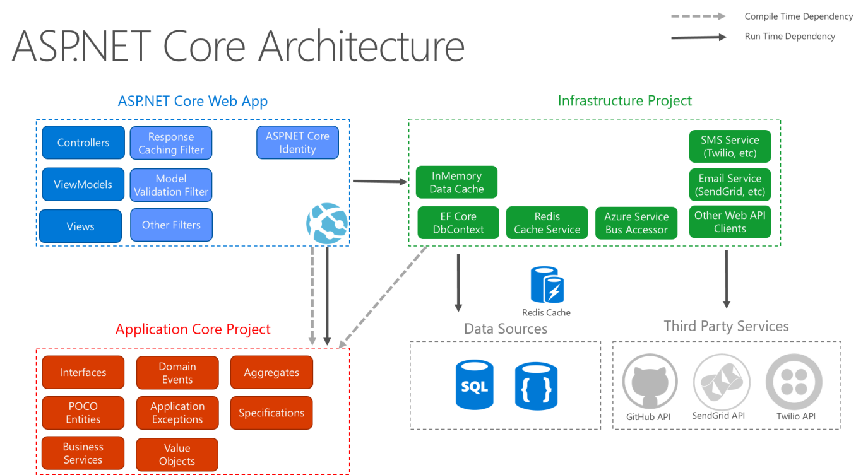This screenshot has height=475, width=868.
Task: Click the Infrastructure Project heading
Action: [624, 100]
